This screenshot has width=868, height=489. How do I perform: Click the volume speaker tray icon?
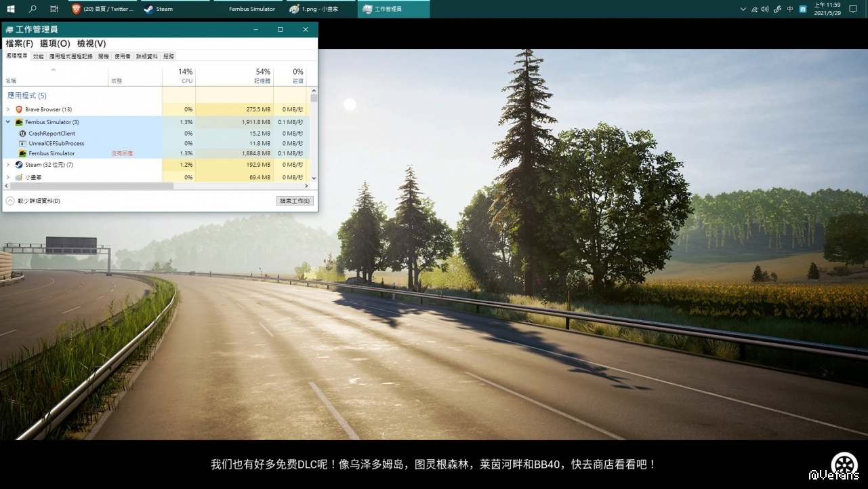765,9
